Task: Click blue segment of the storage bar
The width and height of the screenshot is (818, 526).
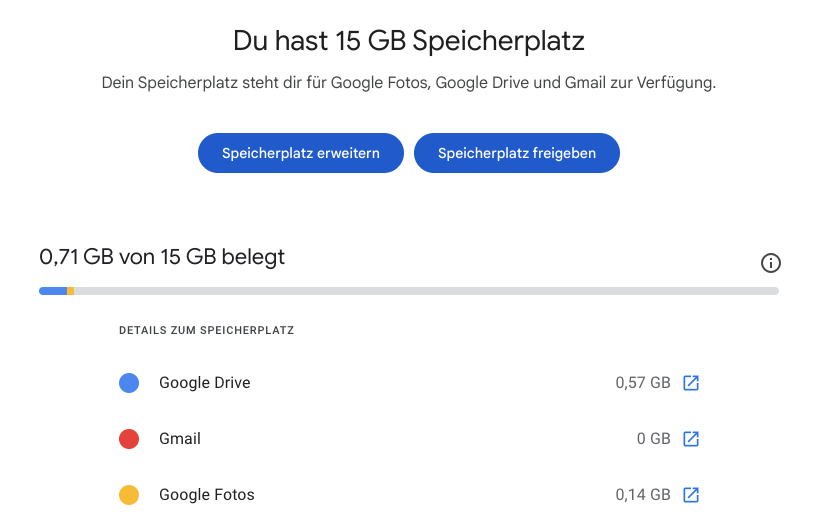Action: point(53,291)
